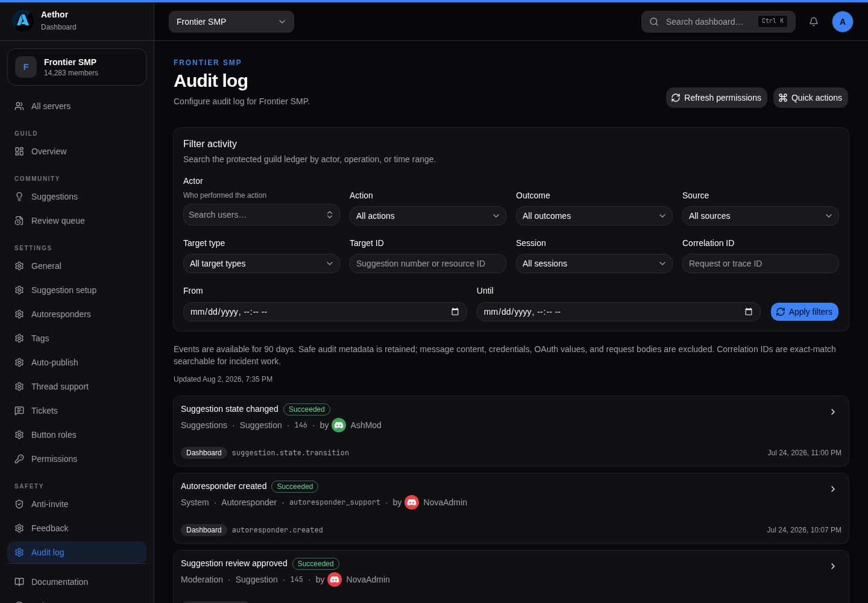868x603 pixels.
Task: Click the Feedback gear icon
Action: 19,528
